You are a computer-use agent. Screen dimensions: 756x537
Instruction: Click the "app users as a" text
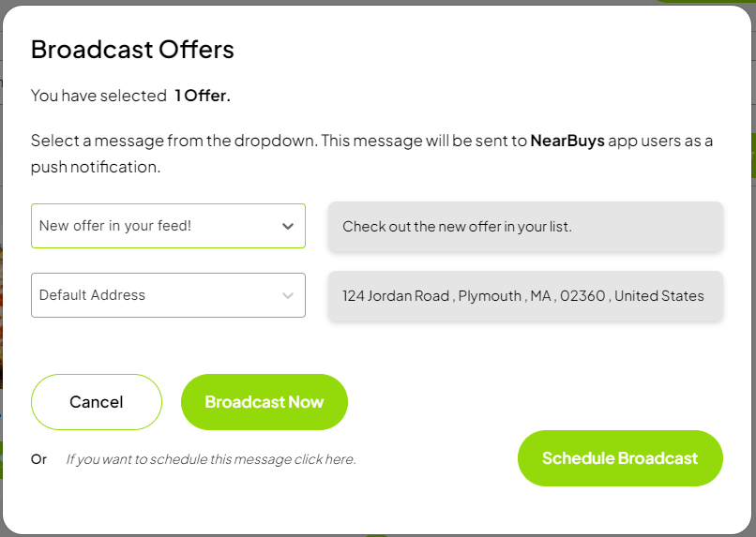pos(660,142)
